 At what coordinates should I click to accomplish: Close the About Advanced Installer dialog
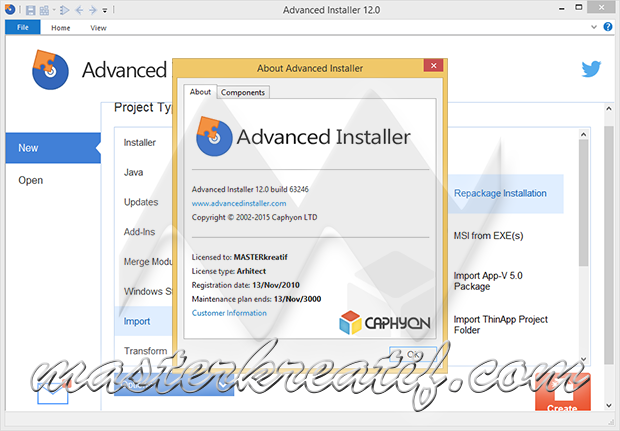click(x=433, y=65)
